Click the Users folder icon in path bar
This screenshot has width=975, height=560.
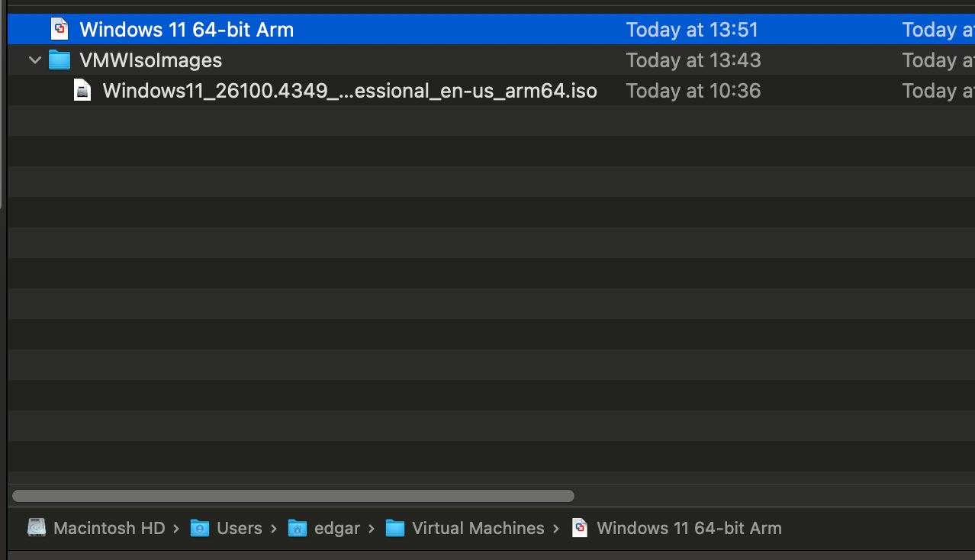tap(200, 528)
